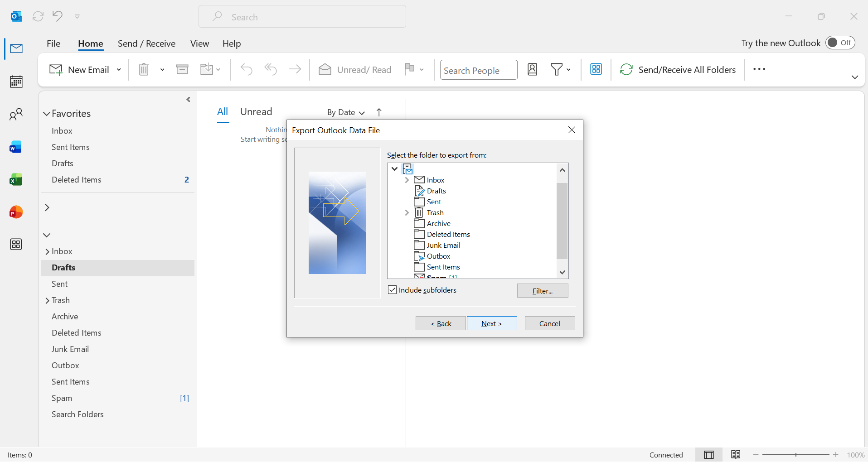
Task: Click the Filter Email funnel icon
Action: pos(557,69)
